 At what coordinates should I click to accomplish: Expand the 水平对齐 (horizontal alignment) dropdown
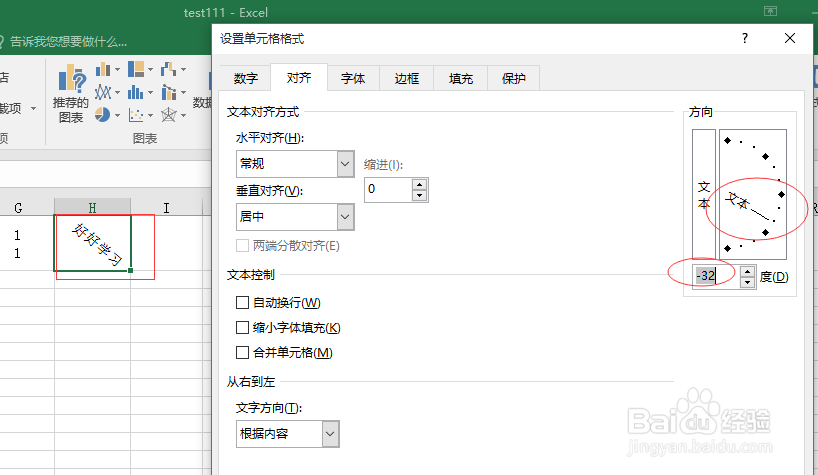point(346,163)
